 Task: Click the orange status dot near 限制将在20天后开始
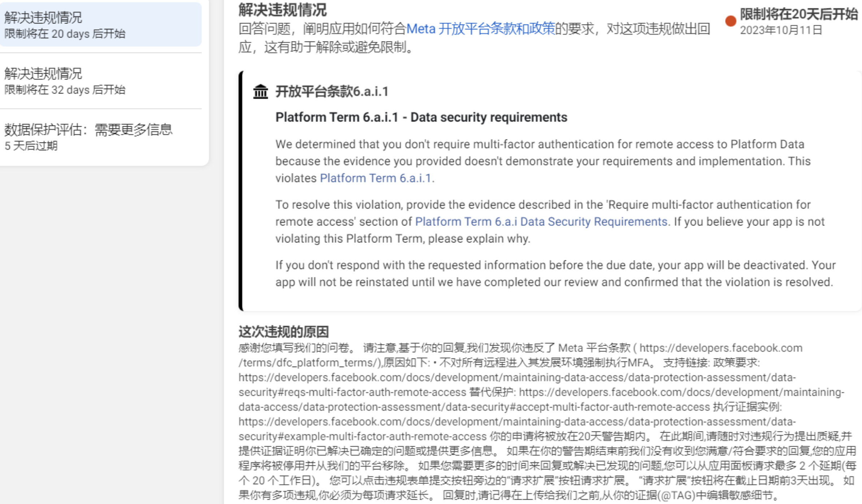tap(731, 21)
